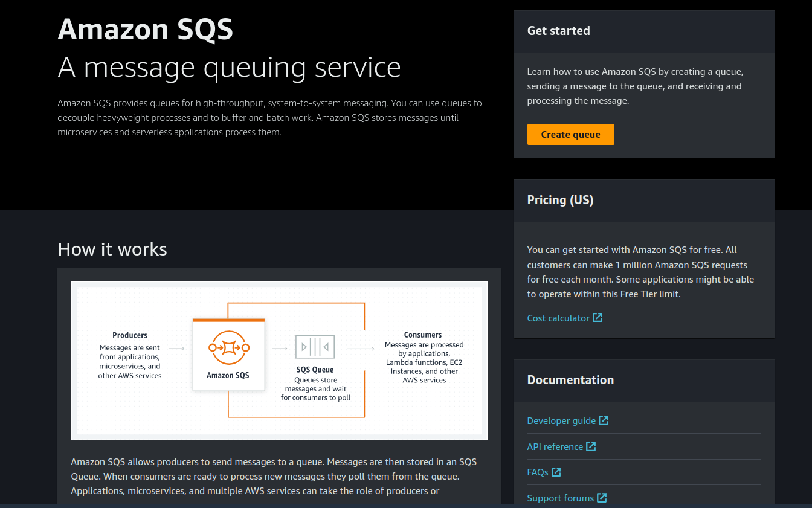
Task: Select the SQS Queue icon in the diagram
Action: (315, 347)
